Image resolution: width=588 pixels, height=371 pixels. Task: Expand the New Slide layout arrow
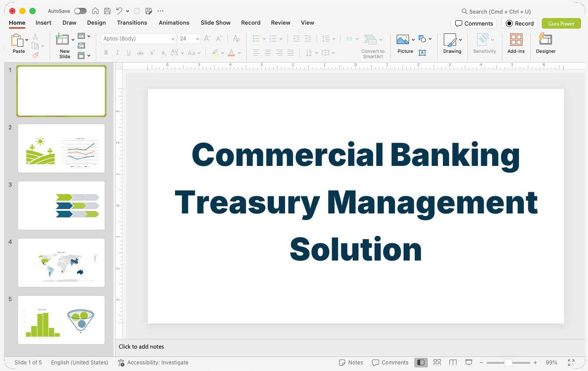tap(73, 40)
